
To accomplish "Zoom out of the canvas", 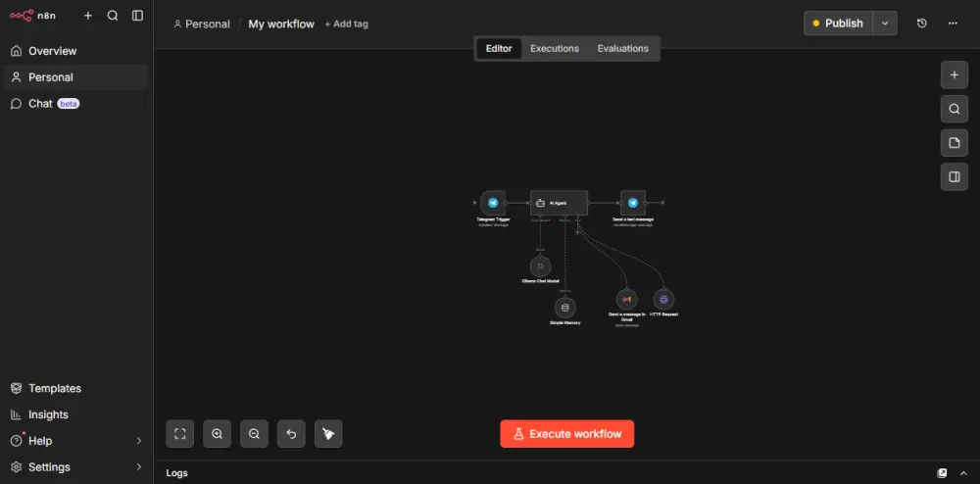I will 255,433.
